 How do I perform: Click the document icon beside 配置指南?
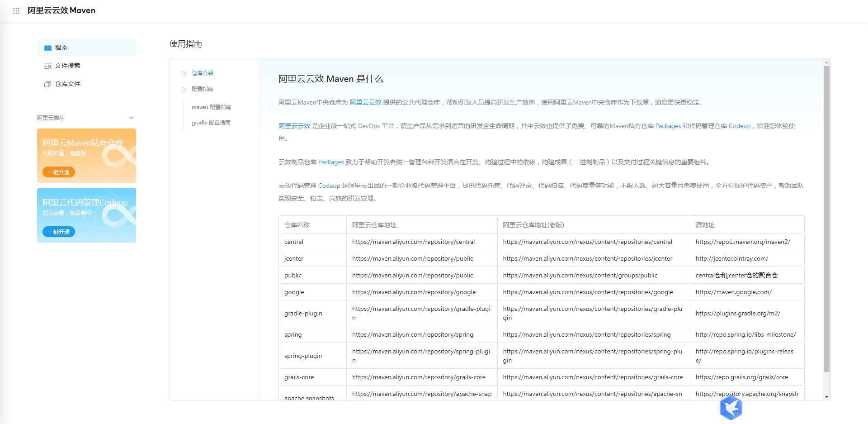point(184,90)
